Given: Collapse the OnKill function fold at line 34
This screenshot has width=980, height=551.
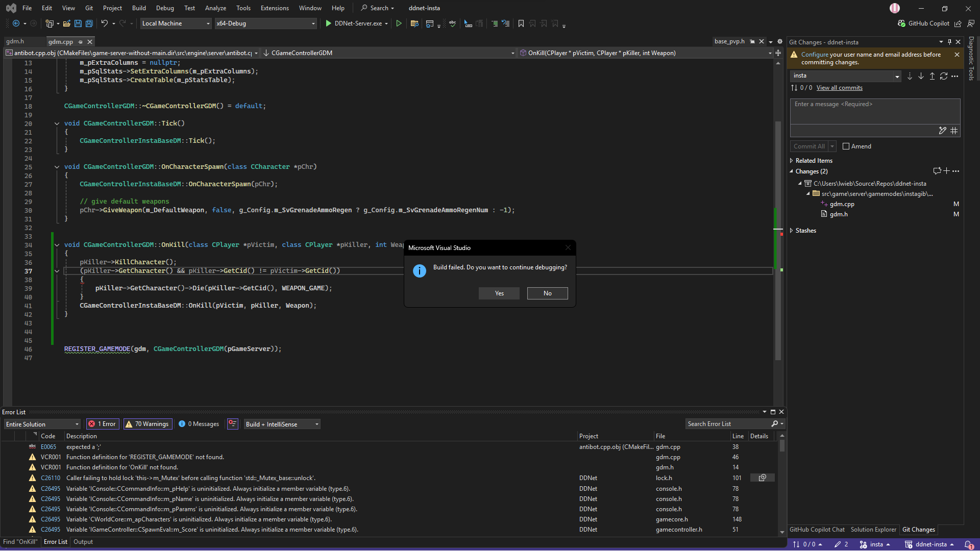Looking at the screenshot, I should (57, 245).
